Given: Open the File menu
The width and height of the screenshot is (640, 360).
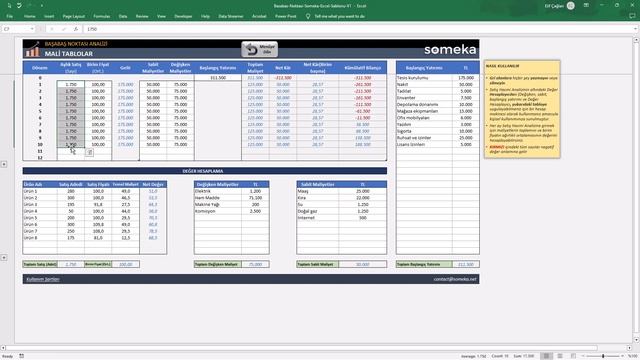Looking at the screenshot, I should click(9, 16).
